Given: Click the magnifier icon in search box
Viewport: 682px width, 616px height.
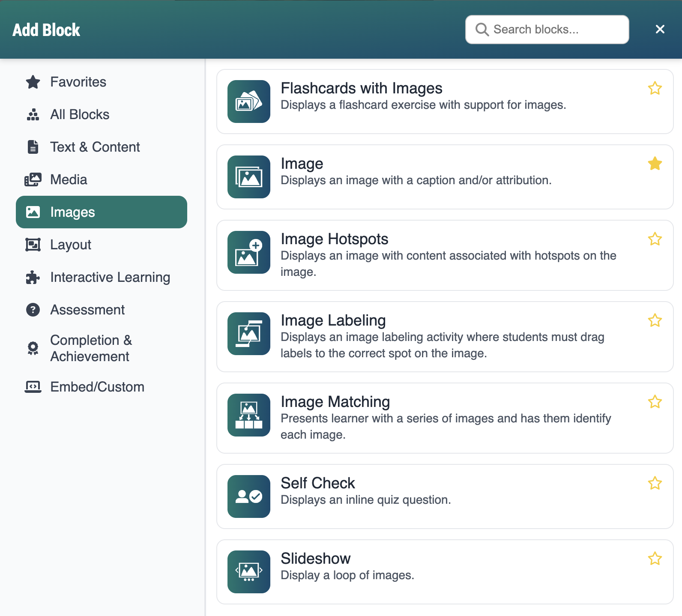Looking at the screenshot, I should [x=482, y=30].
